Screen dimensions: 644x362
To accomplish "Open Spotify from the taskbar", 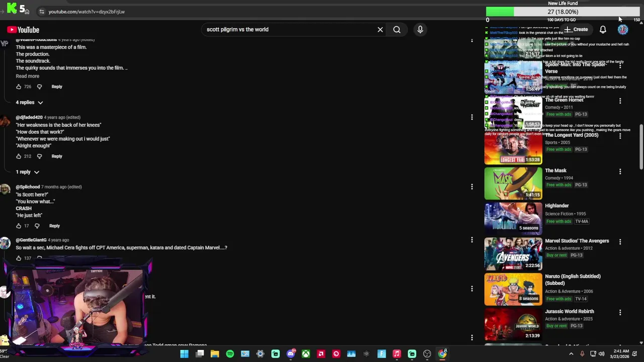I will [x=230, y=354].
